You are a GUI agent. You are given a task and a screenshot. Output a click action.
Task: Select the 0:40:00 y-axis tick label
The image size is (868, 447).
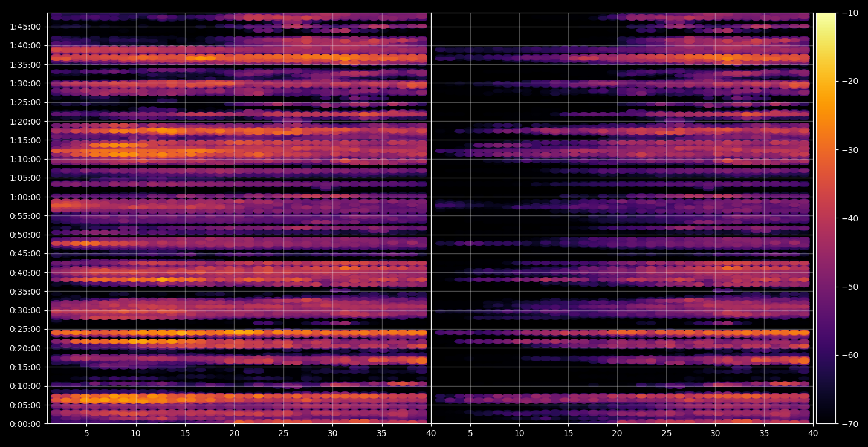[x=25, y=273]
